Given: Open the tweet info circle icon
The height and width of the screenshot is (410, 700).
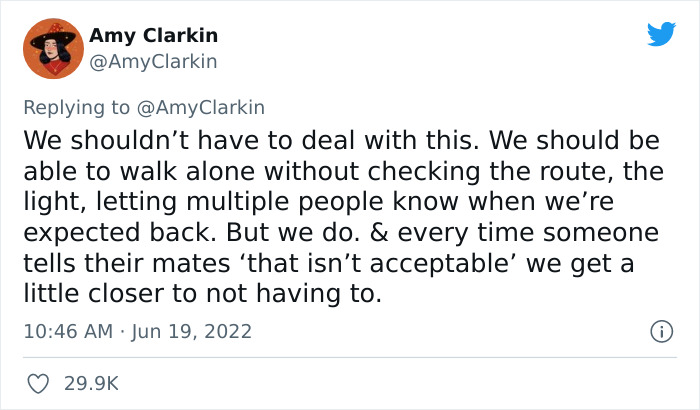Looking at the screenshot, I should click(660, 330).
